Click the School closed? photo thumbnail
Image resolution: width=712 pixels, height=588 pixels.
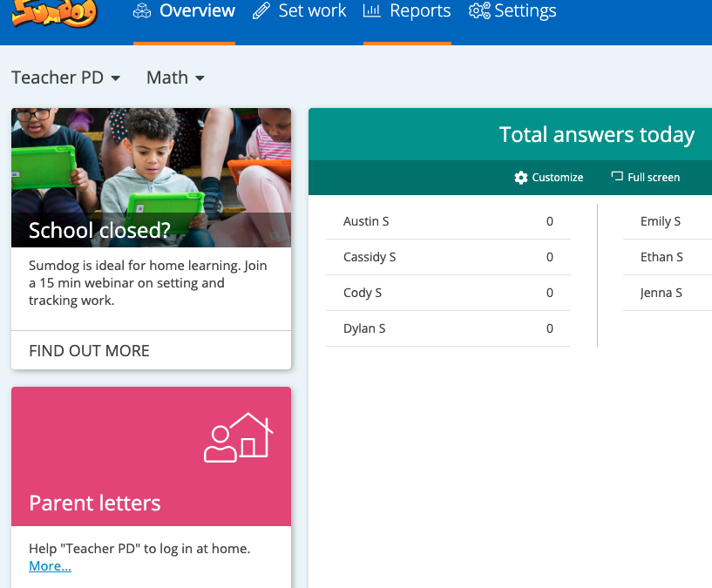pos(152,178)
